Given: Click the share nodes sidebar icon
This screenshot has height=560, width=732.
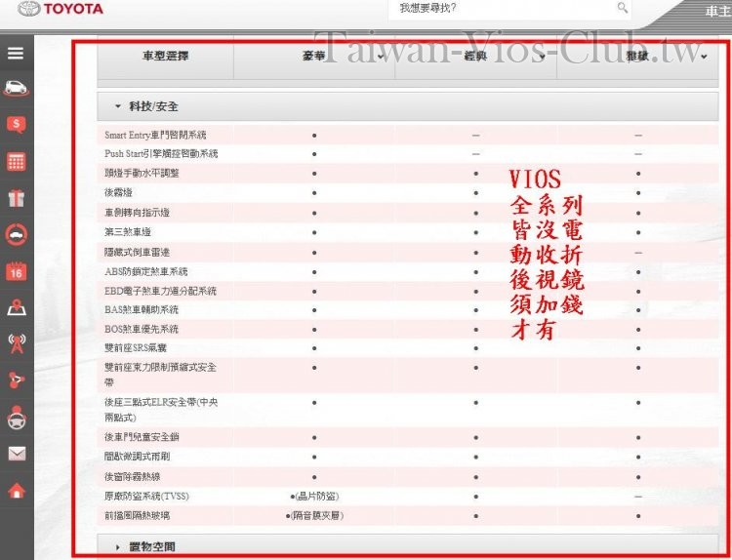Looking at the screenshot, I should [17, 380].
